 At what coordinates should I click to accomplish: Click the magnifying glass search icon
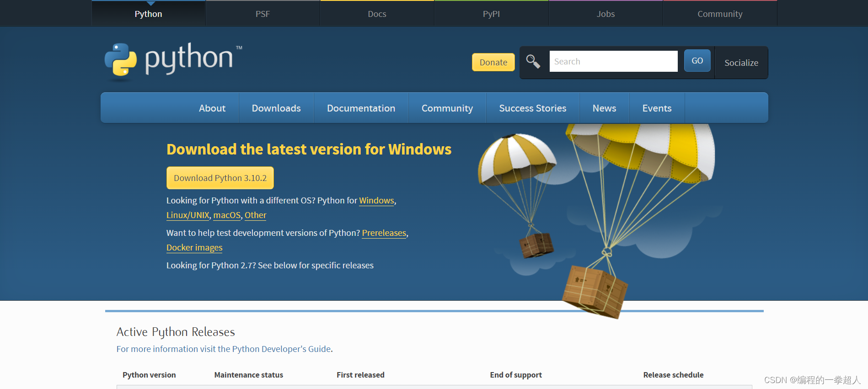(533, 61)
